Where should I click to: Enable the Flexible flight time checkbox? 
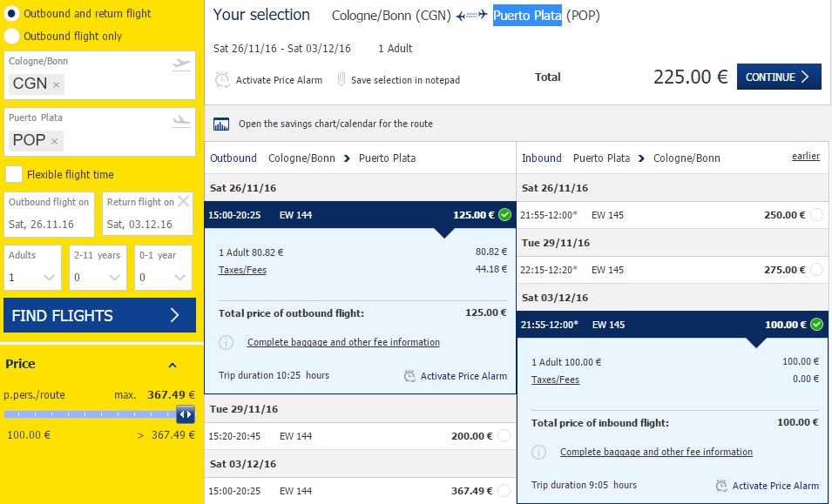[14, 174]
